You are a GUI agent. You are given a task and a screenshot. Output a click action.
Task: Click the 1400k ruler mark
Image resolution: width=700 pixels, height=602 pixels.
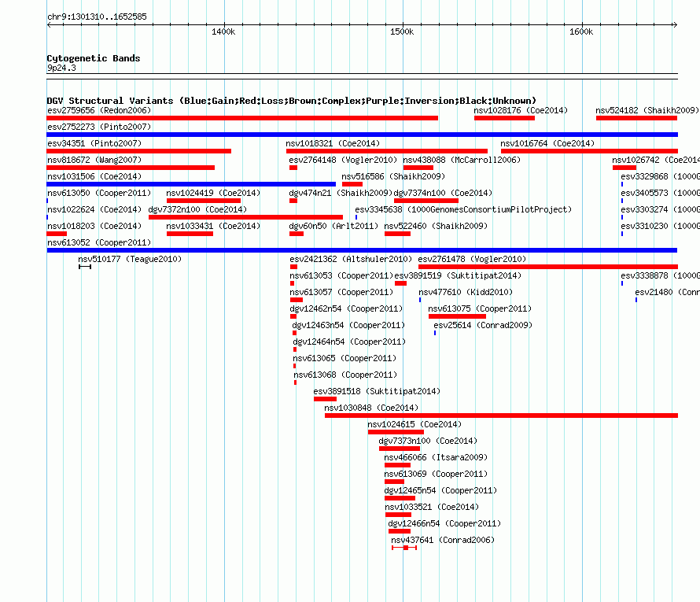[223, 31]
